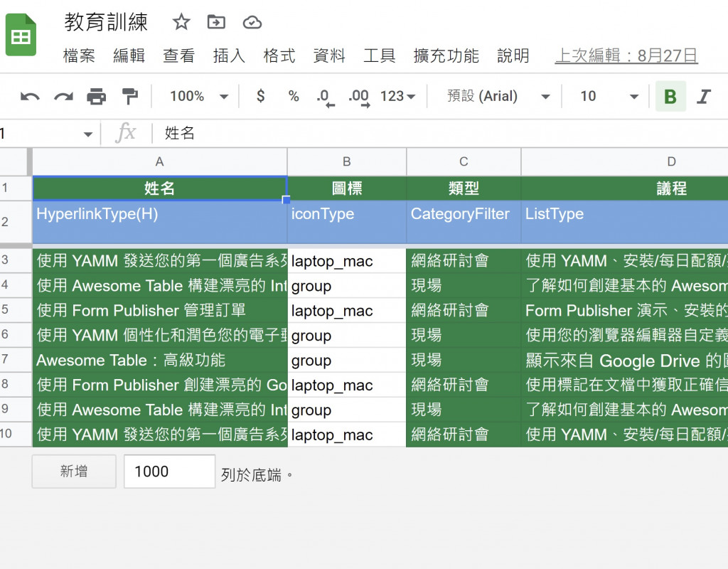Select laptop_mac cell in row 10
728x569 pixels.
347,435
